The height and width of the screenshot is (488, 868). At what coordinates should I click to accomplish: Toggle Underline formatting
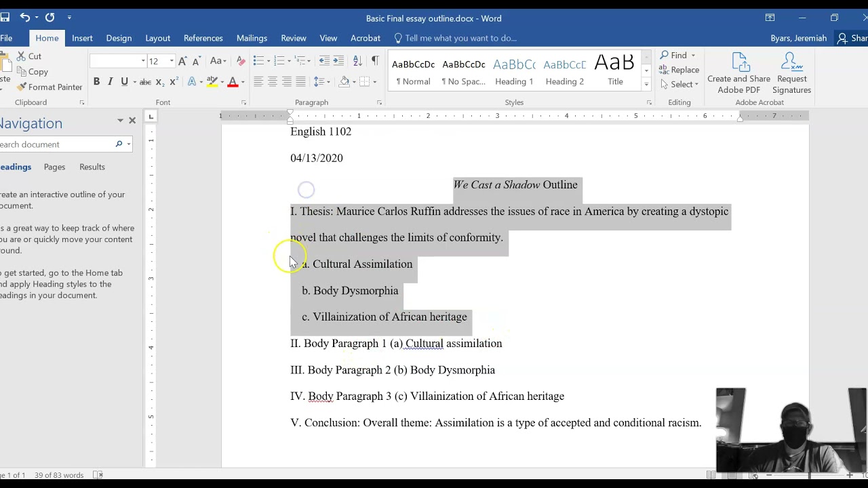click(x=124, y=82)
